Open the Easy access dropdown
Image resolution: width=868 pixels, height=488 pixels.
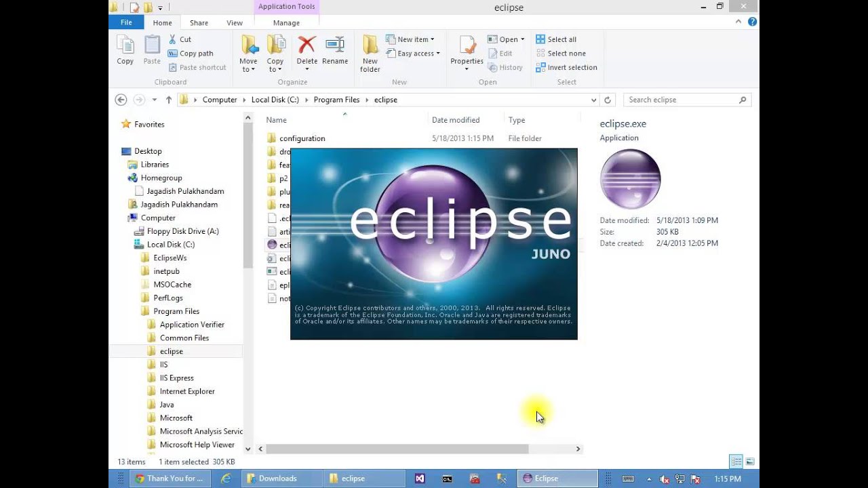[413, 54]
